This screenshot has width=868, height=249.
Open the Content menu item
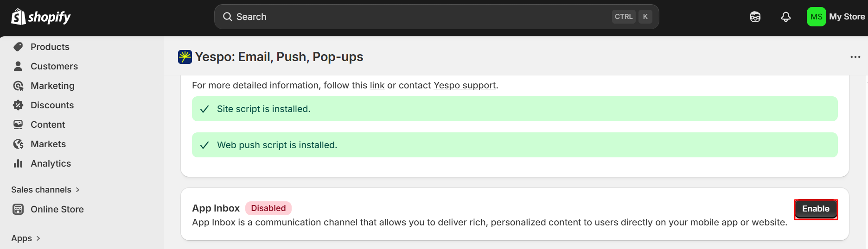tap(48, 124)
